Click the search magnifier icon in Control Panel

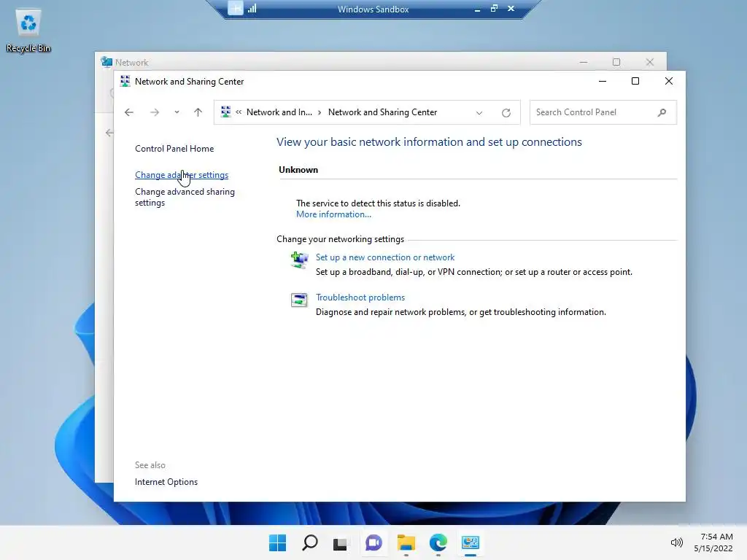662,112
